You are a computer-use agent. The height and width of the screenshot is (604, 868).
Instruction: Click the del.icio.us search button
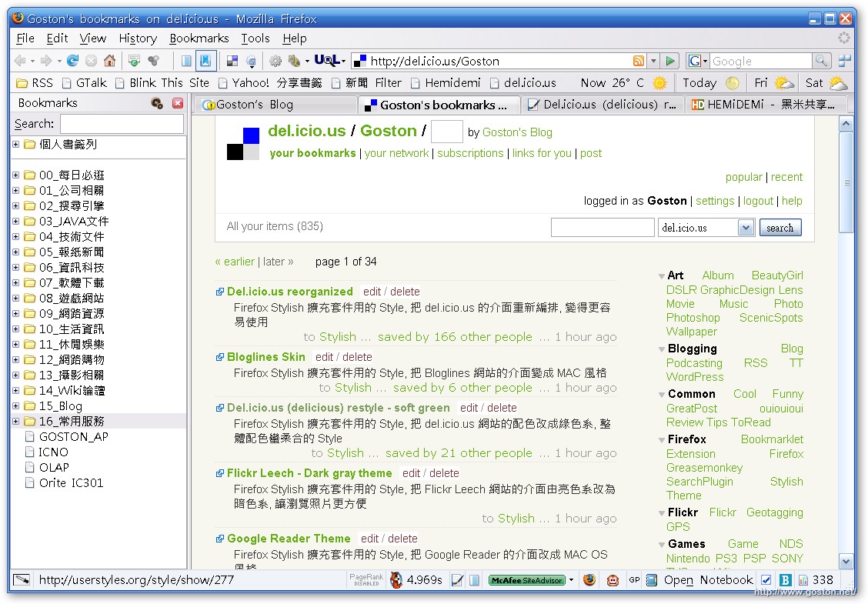click(780, 228)
